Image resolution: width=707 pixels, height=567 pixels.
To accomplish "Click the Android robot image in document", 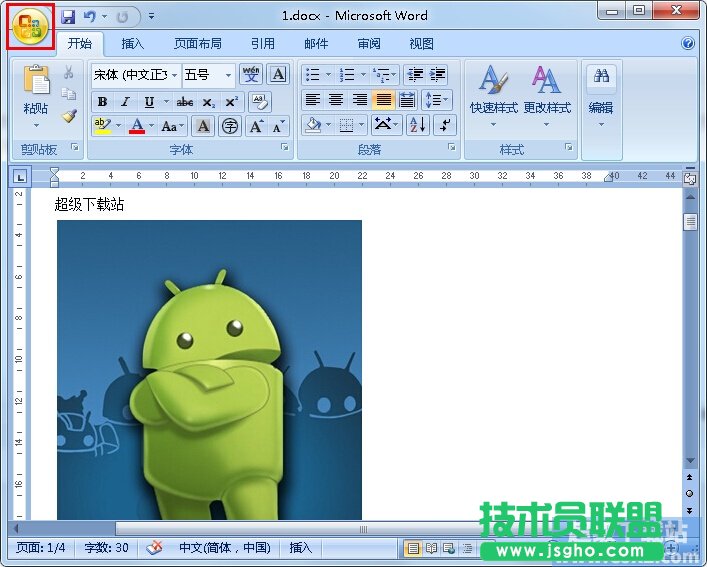I will (x=209, y=370).
